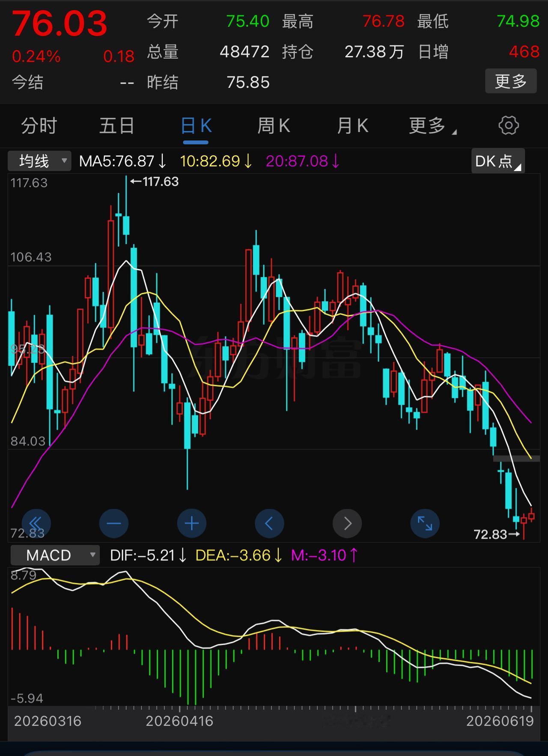Tap the MA20 value 87.08
548x756 pixels.
[x=303, y=161]
